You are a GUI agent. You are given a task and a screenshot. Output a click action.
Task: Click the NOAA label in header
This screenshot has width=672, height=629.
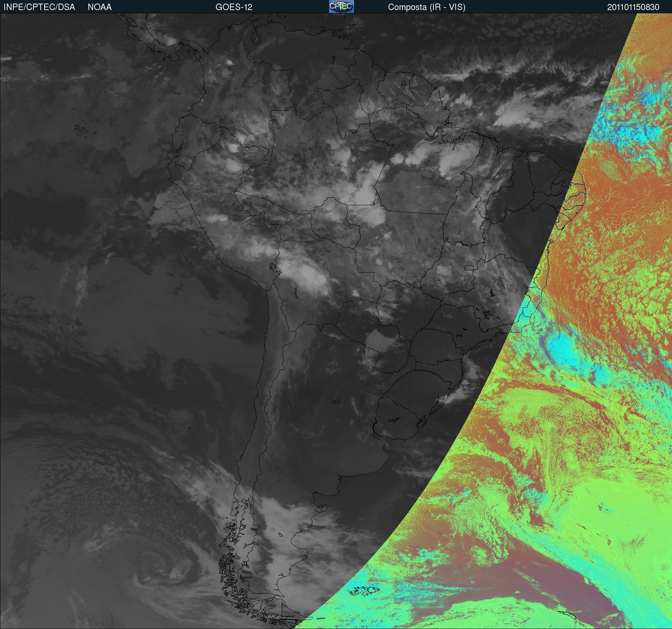coord(100,7)
